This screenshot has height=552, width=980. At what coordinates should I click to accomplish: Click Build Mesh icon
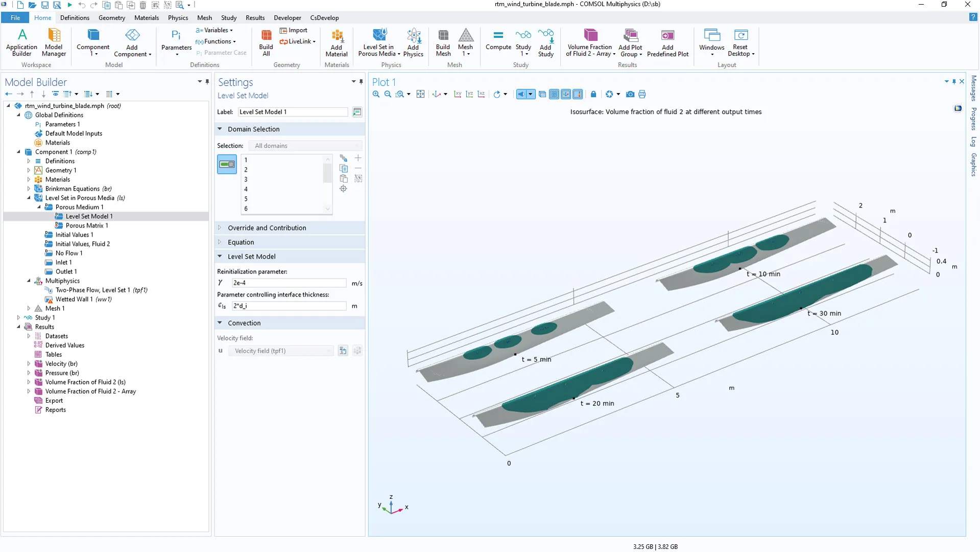point(443,42)
